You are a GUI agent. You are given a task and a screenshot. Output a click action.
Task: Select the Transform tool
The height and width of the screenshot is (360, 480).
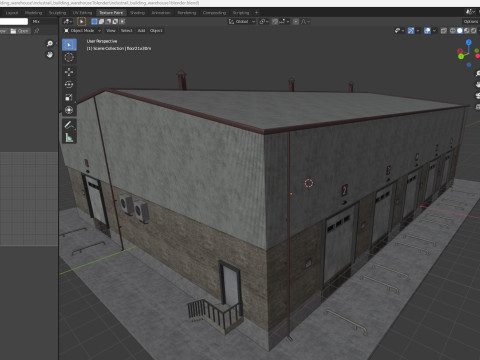click(x=69, y=110)
